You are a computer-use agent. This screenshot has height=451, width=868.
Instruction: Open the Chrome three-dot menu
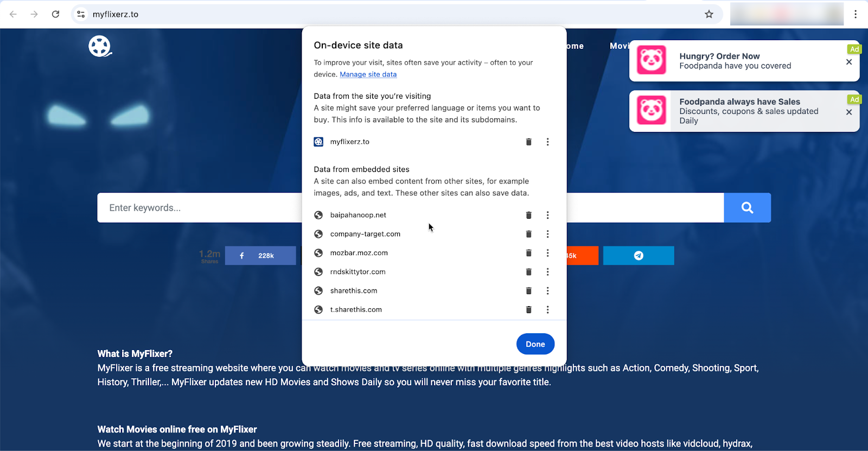856,14
